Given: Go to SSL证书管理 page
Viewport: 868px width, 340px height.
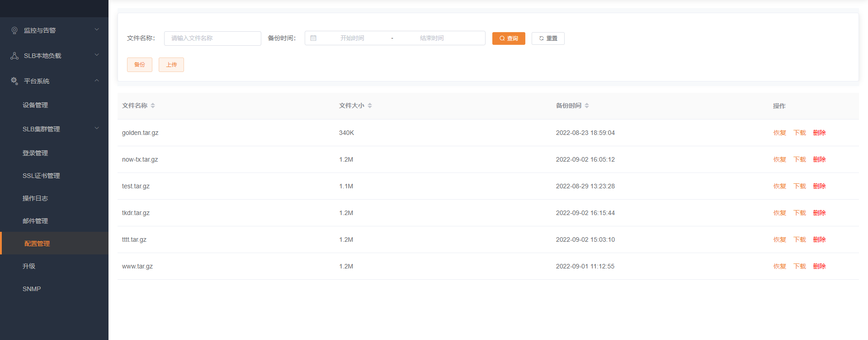Looking at the screenshot, I should tap(41, 176).
